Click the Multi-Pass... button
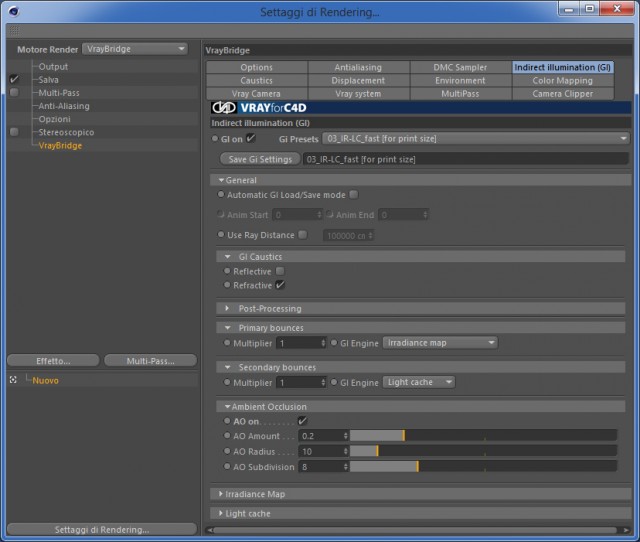 tap(151, 361)
